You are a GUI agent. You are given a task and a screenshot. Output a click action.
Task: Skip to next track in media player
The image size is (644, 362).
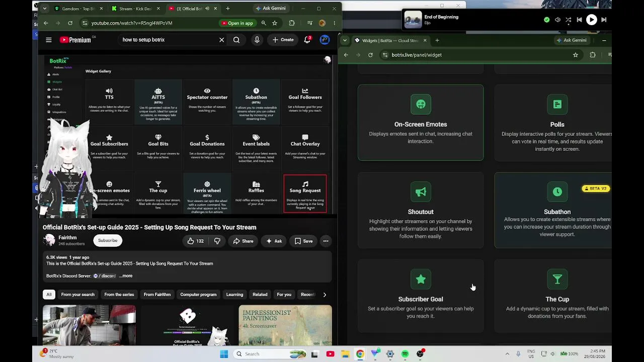click(604, 20)
